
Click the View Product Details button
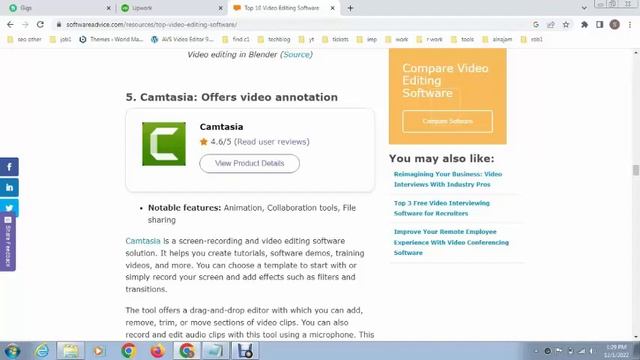pyautogui.click(x=249, y=163)
